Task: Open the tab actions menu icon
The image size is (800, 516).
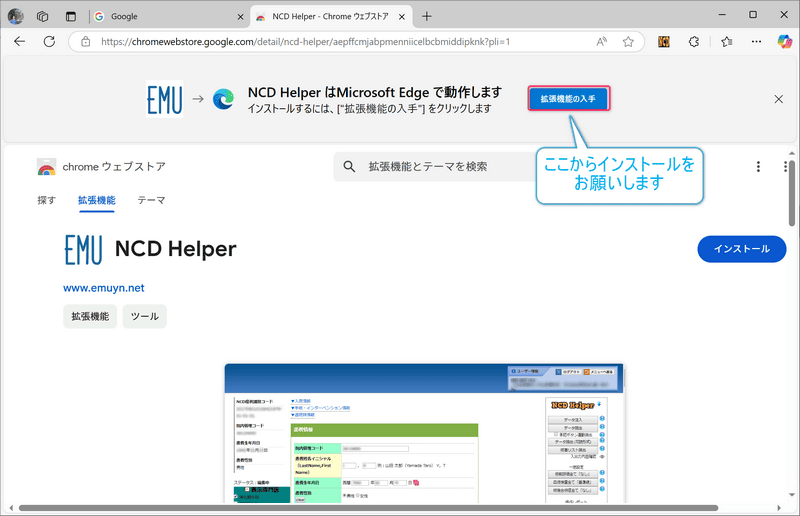Action: point(70,16)
